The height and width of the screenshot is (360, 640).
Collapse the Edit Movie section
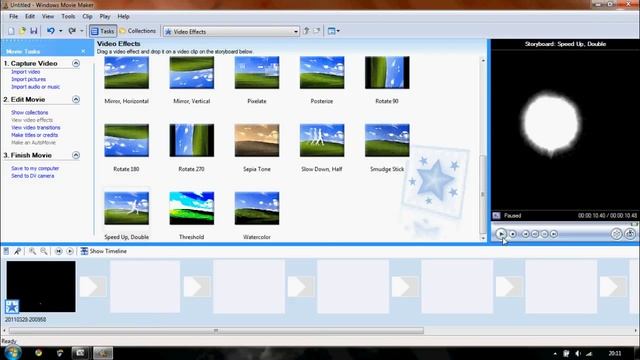[x=76, y=100]
